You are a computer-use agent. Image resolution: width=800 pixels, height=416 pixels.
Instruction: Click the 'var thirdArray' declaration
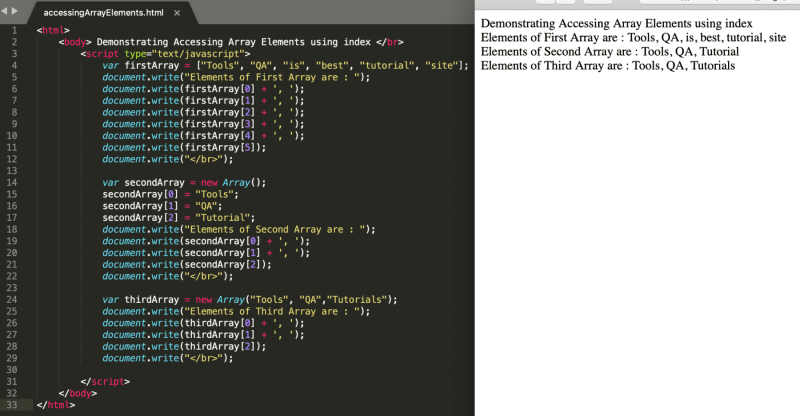[141, 300]
